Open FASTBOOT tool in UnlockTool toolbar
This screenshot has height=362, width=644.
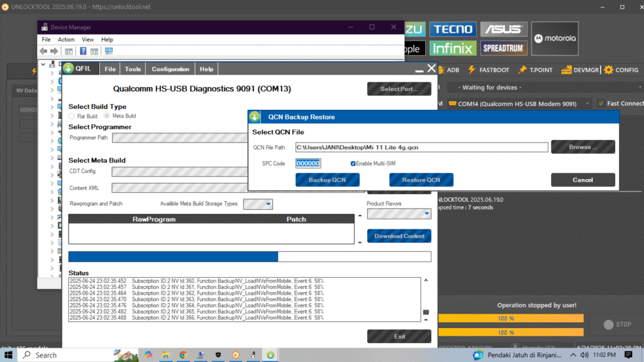point(489,70)
